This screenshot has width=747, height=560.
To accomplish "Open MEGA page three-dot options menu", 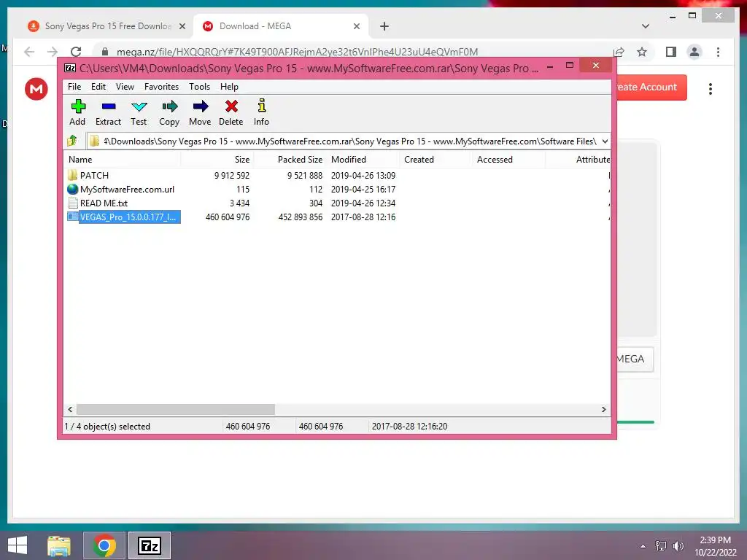I will click(x=711, y=89).
